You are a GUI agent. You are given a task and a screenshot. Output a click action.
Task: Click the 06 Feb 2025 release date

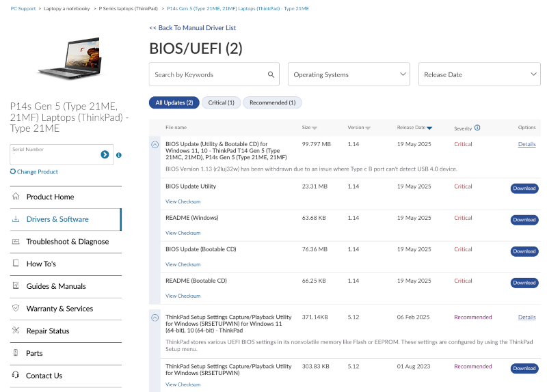413,317
